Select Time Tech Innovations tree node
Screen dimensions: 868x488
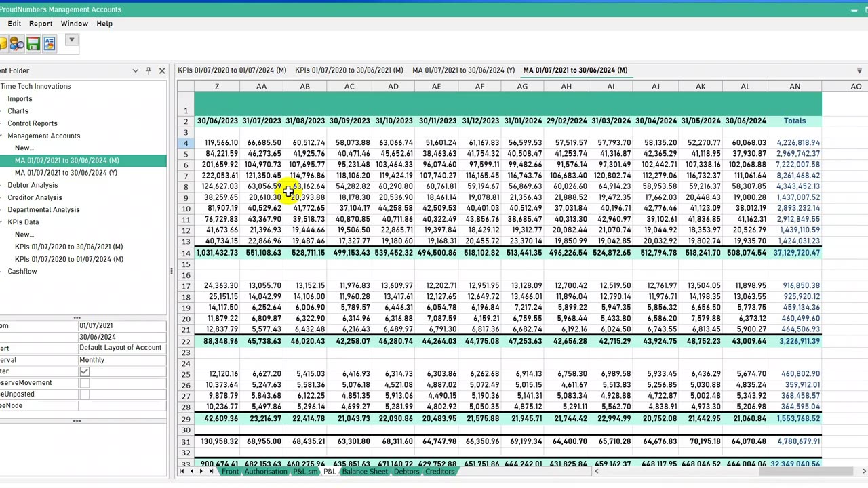point(35,86)
